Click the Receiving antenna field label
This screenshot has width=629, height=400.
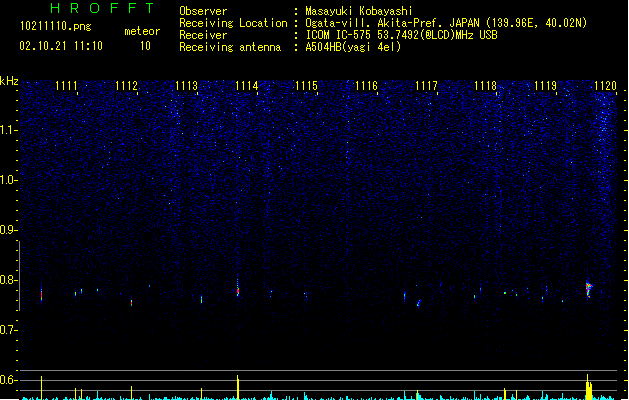230,47
